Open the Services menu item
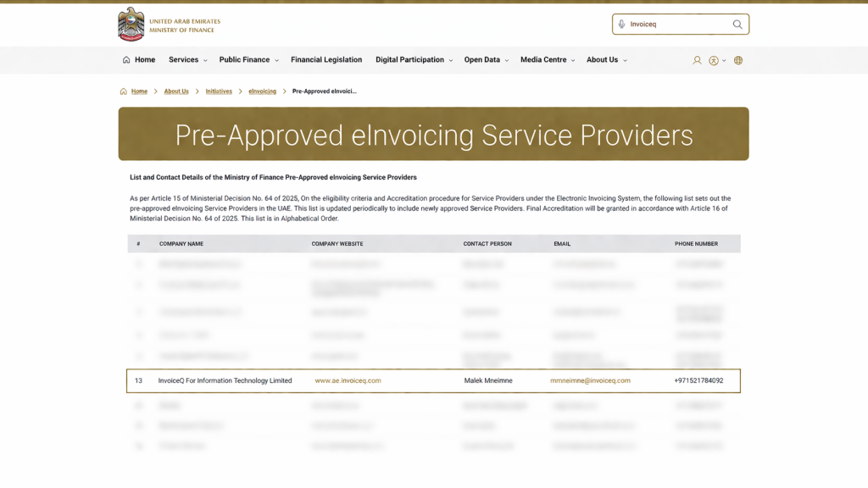The image size is (868, 488). click(x=183, y=60)
